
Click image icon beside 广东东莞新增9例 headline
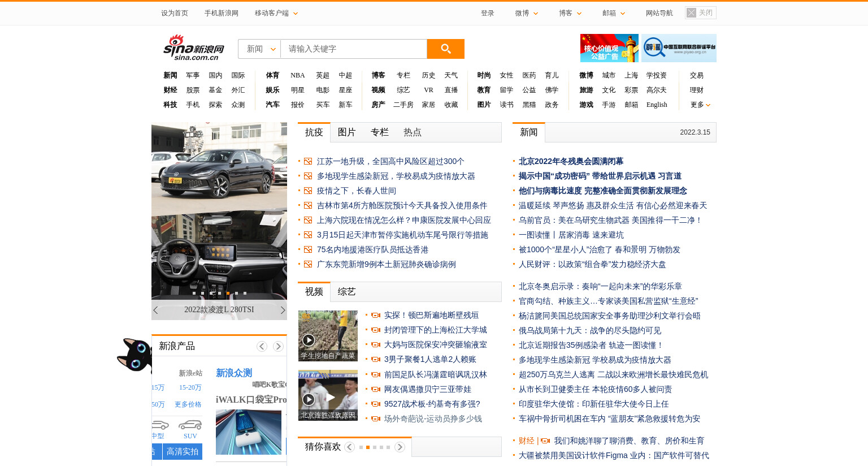point(308,264)
